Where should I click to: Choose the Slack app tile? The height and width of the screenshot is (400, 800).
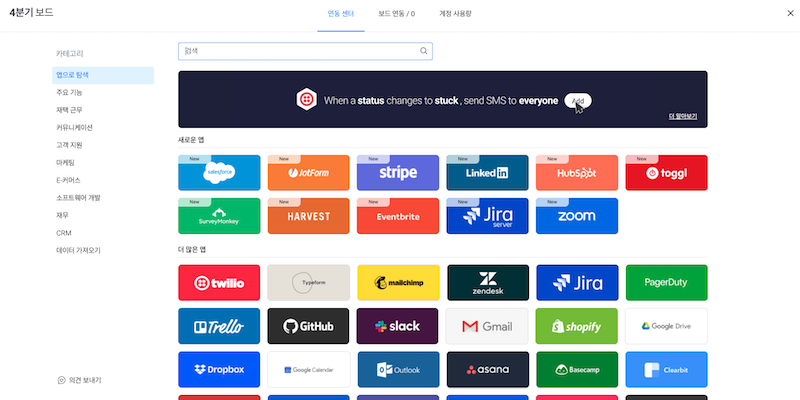click(398, 326)
